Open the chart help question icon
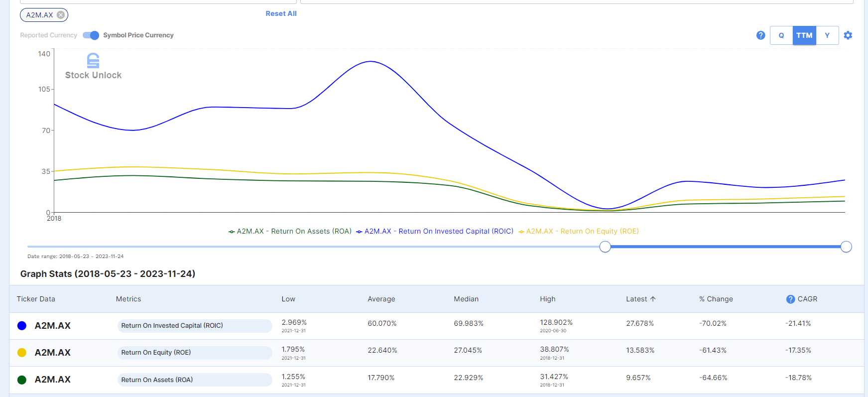 click(x=760, y=35)
